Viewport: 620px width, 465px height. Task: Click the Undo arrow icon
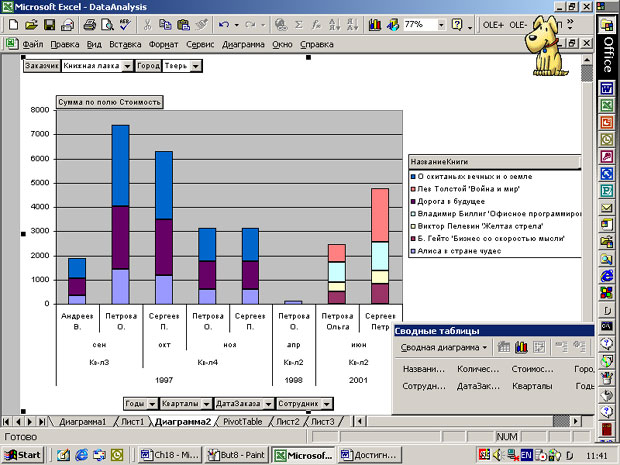coord(222,24)
